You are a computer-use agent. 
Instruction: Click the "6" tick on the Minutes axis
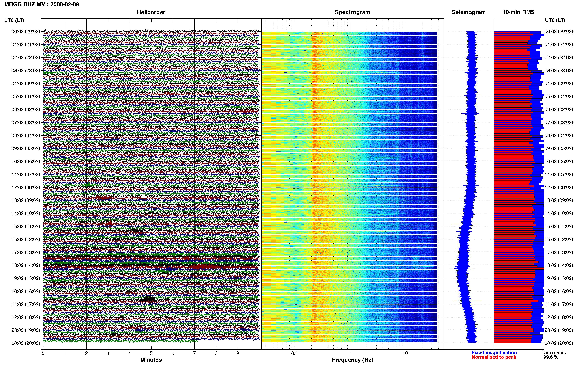tap(173, 353)
